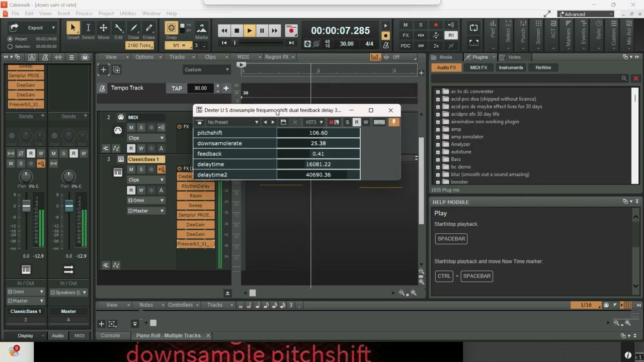Select the Raum effect in FX rack
This screenshot has width=644, height=362.
[x=196, y=196]
